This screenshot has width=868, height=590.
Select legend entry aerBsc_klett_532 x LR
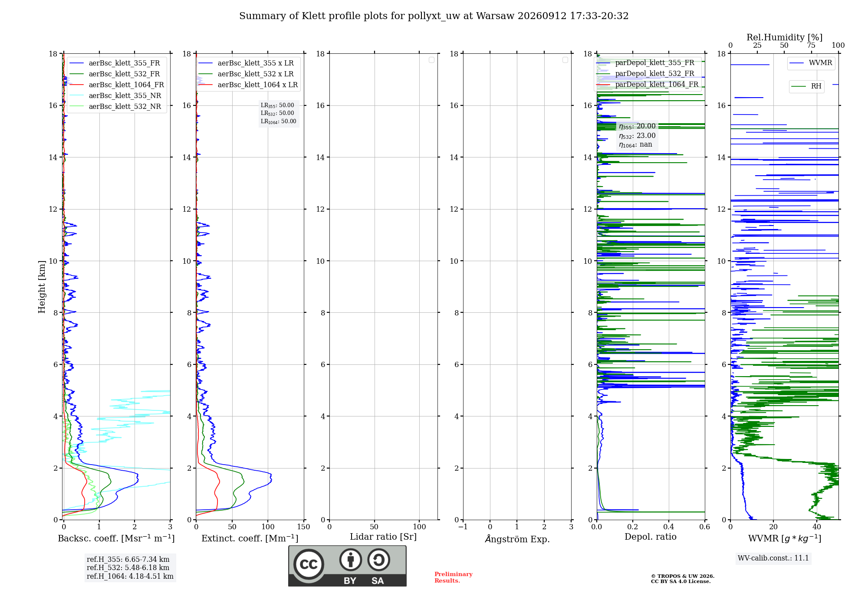[256, 74]
